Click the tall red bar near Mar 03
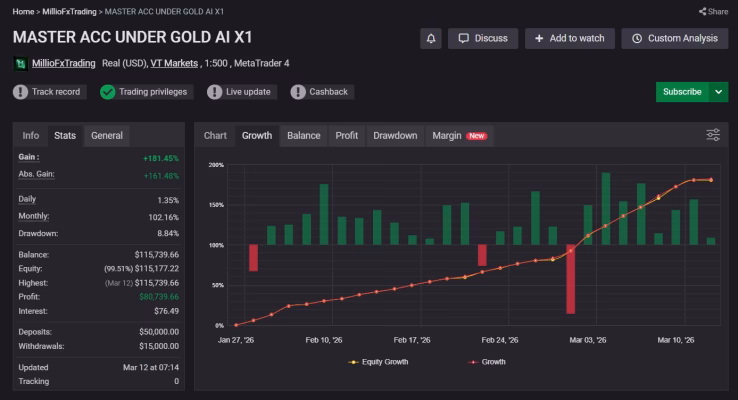 (570, 279)
